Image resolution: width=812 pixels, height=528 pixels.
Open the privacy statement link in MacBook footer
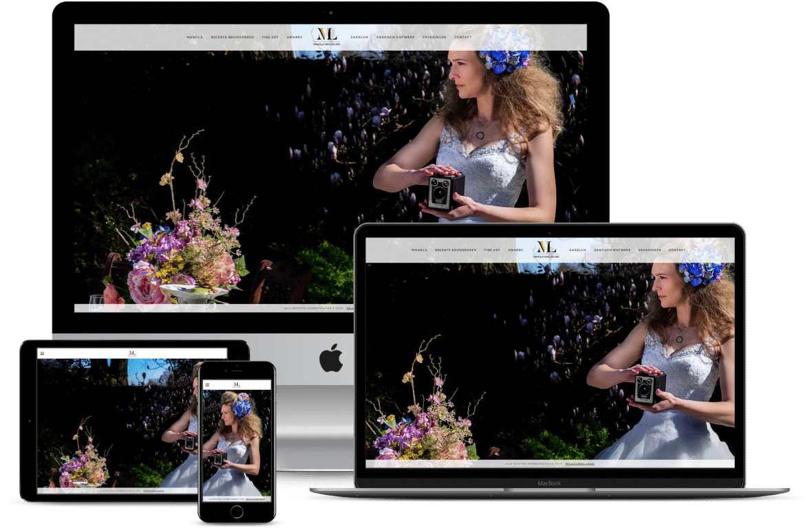tap(580, 464)
